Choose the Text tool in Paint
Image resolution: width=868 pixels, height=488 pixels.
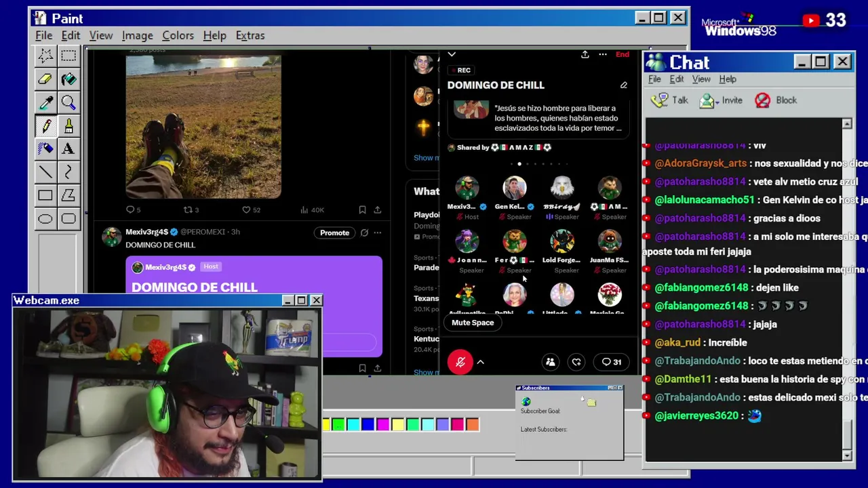[x=68, y=148]
